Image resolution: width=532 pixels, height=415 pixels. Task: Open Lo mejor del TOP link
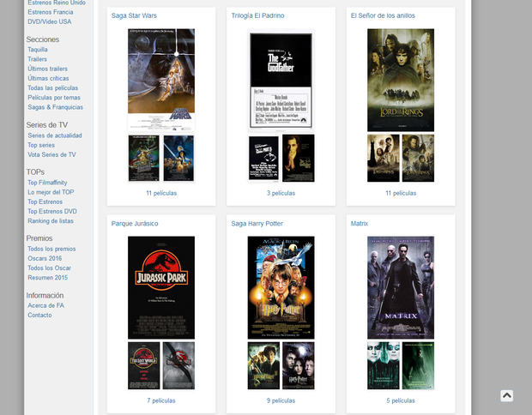pyautogui.click(x=51, y=192)
